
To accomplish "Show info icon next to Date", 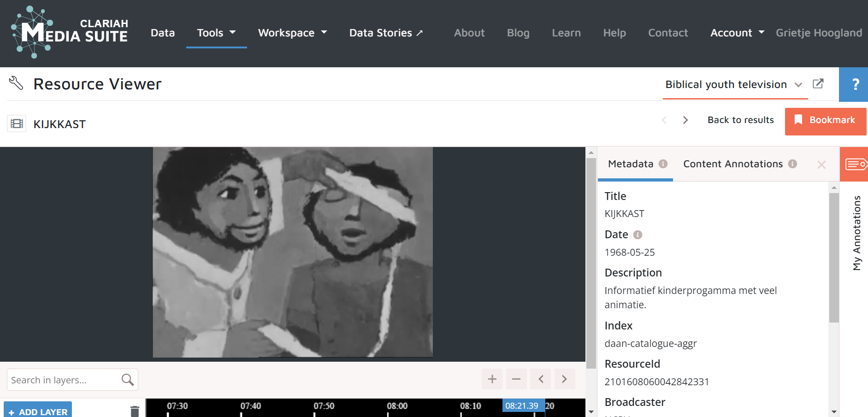I will click(x=638, y=235).
